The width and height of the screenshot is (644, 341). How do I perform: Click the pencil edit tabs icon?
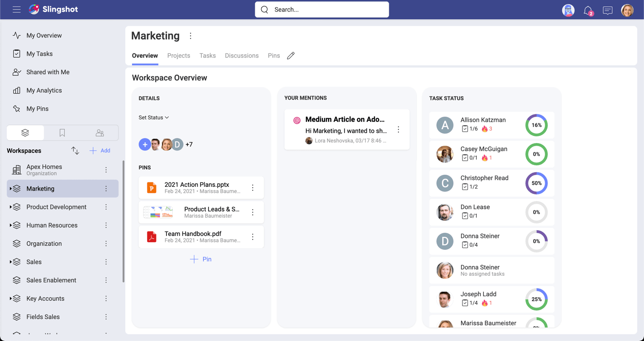(x=291, y=56)
